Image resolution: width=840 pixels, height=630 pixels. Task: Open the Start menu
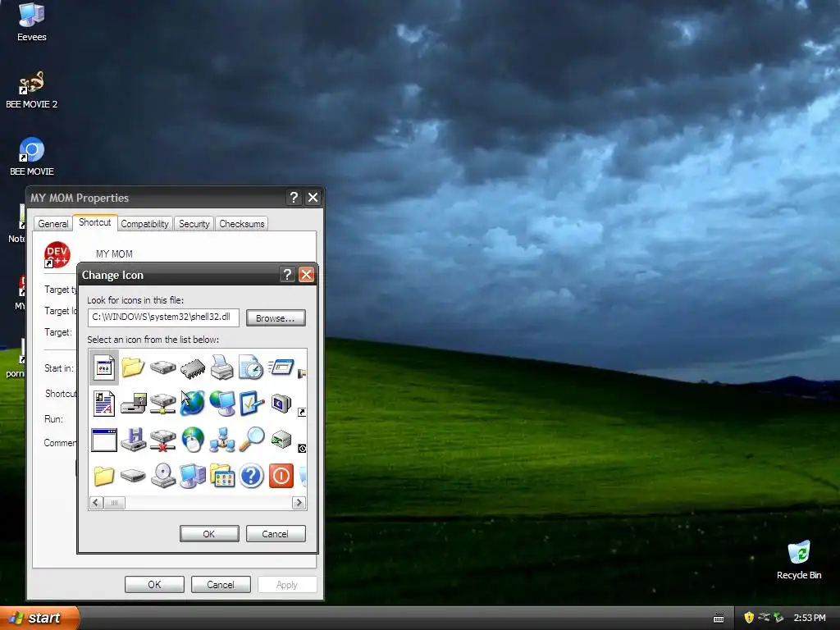point(40,618)
